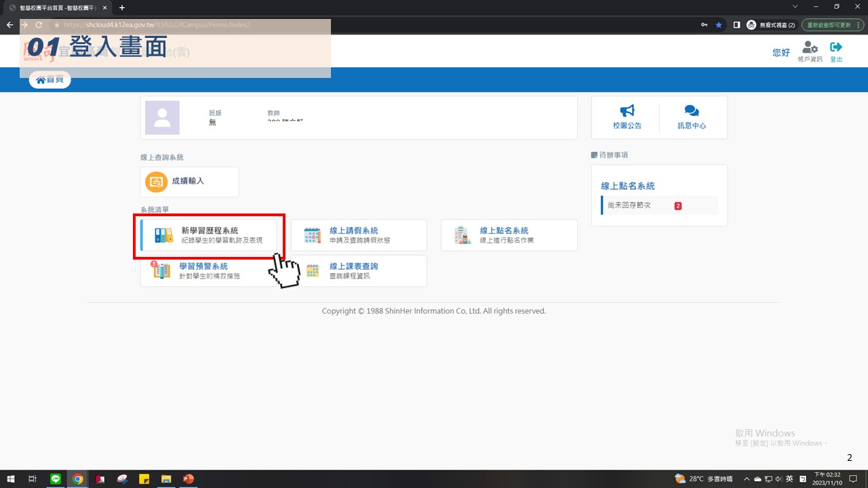Viewport: 868px width, 488px height.
Task: Open 學習預警系統 warning icon
Action: click(161, 270)
